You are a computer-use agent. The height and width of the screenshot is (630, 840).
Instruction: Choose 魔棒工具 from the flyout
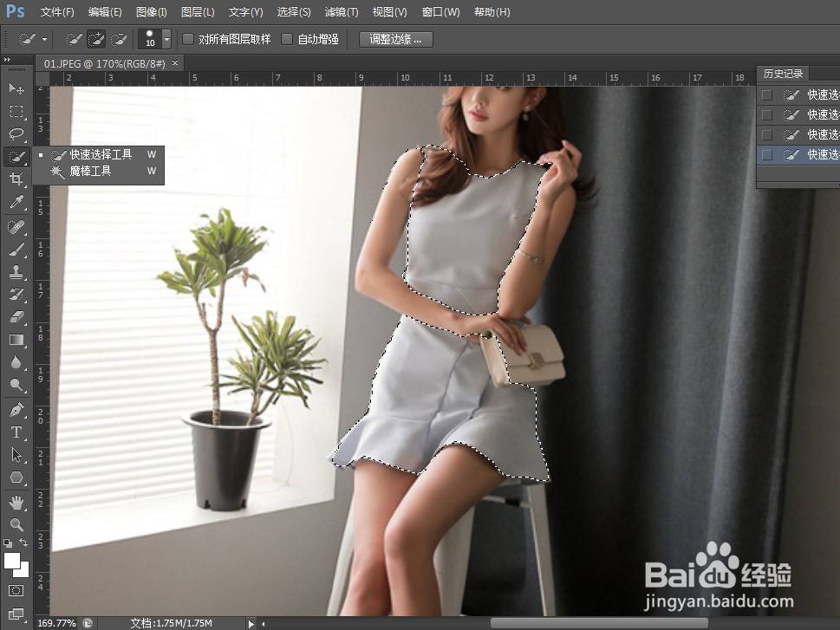pos(98,172)
